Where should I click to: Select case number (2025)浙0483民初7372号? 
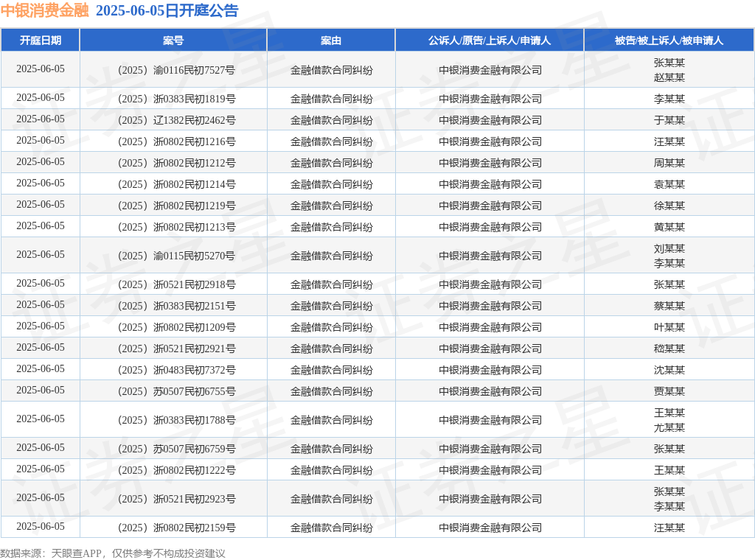click(x=176, y=370)
